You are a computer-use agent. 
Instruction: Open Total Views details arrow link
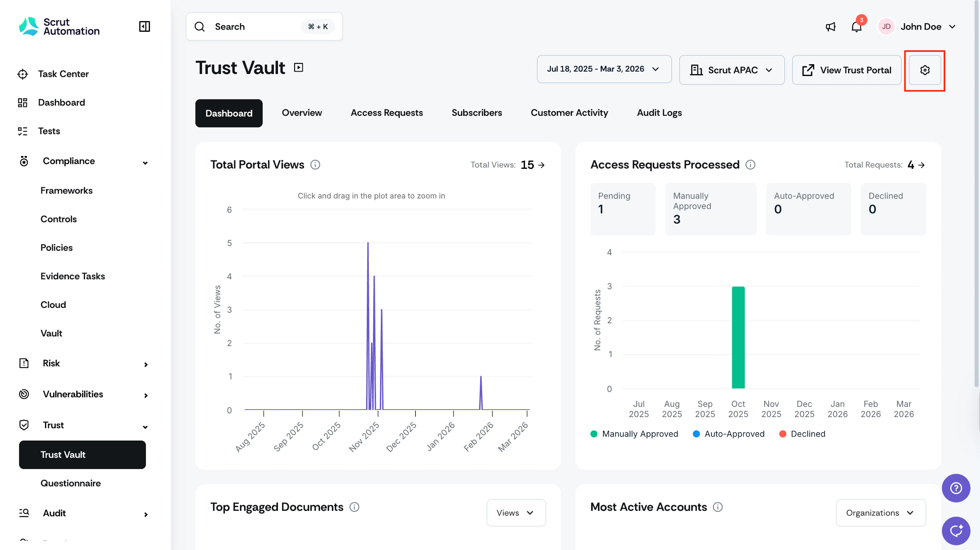pos(541,165)
